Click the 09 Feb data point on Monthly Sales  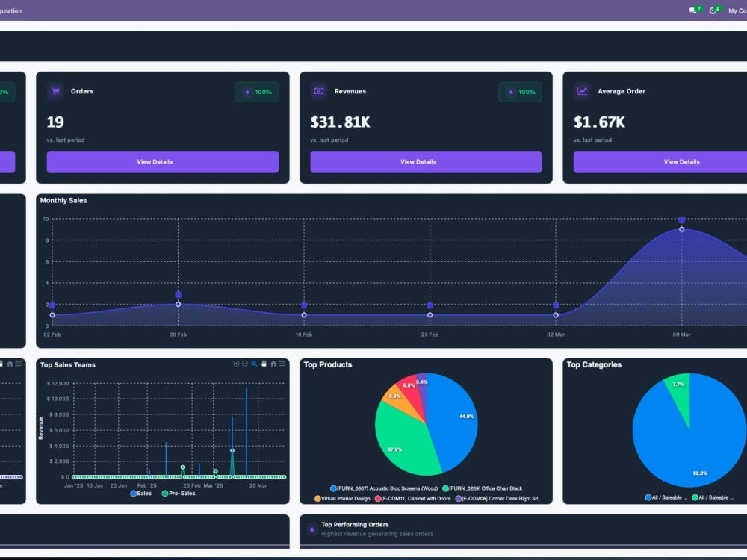(x=179, y=305)
